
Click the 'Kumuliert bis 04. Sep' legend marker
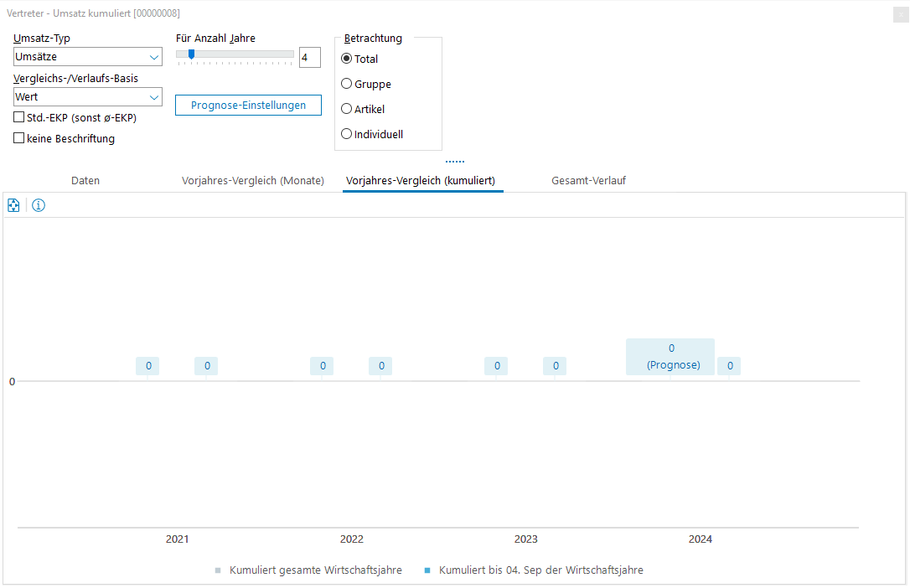tap(427, 570)
